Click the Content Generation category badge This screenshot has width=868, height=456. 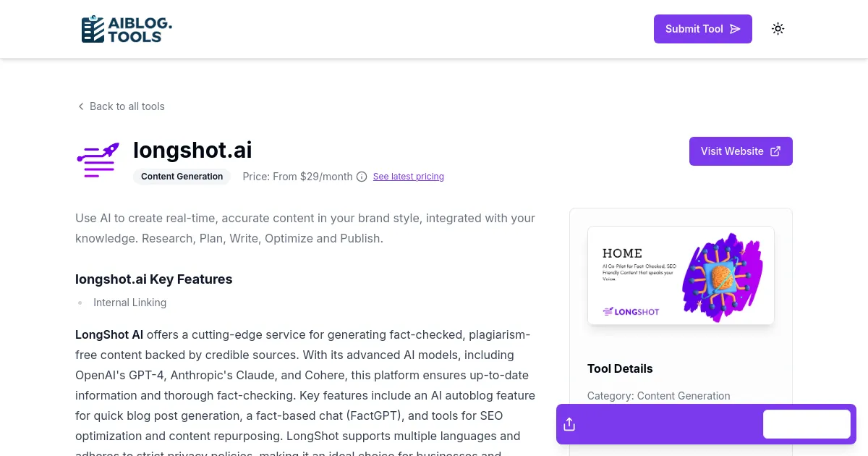(182, 177)
